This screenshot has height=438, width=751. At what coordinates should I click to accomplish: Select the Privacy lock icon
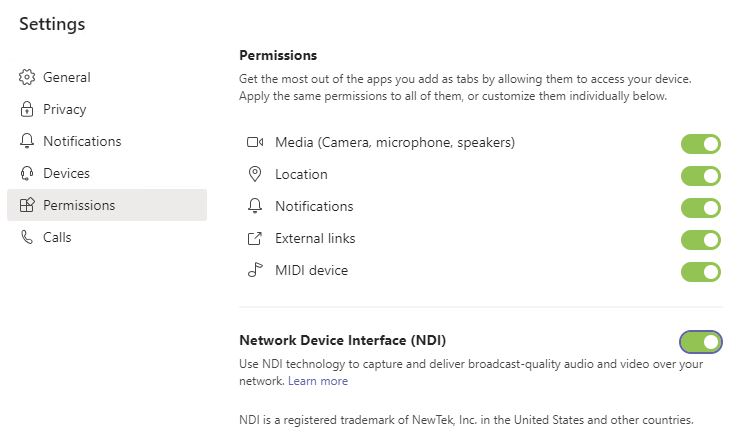(27, 109)
